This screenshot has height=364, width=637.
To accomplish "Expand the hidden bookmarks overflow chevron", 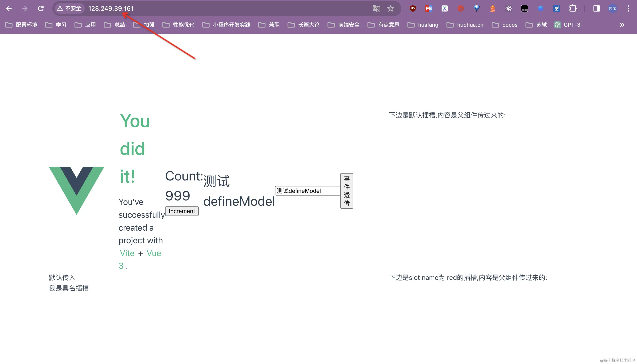I will click(622, 25).
